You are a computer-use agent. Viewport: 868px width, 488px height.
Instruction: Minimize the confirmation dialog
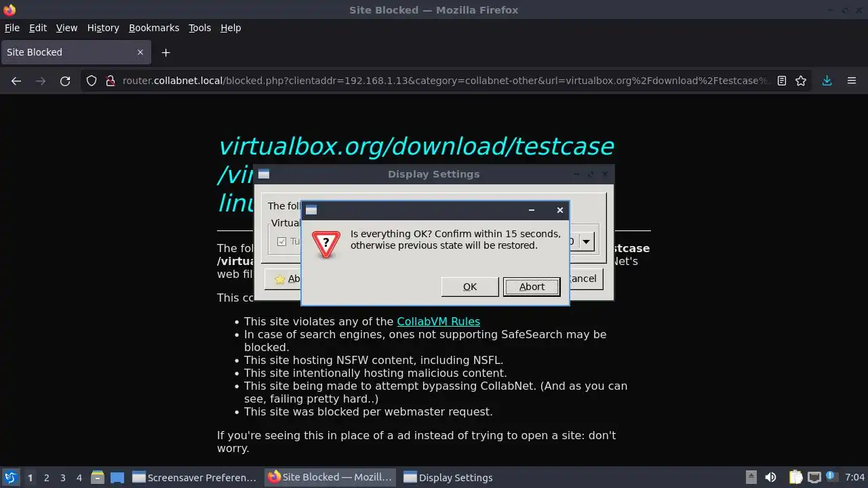pyautogui.click(x=532, y=210)
